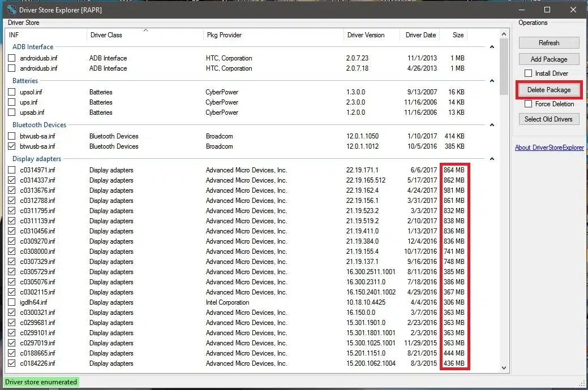The image size is (588, 390).
Task: Click the Driver store enumerated status text
Action: click(41, 382)
